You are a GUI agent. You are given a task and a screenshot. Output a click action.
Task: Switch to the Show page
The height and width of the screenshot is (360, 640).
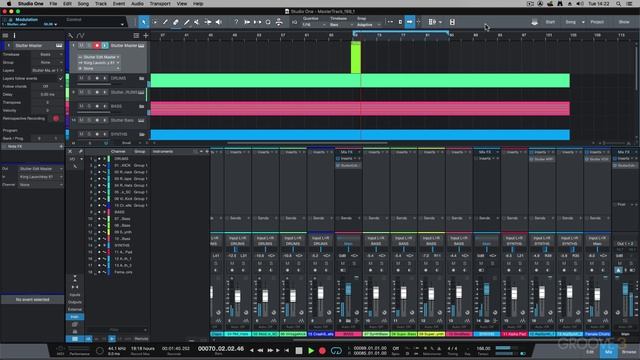tap(624, 22)
